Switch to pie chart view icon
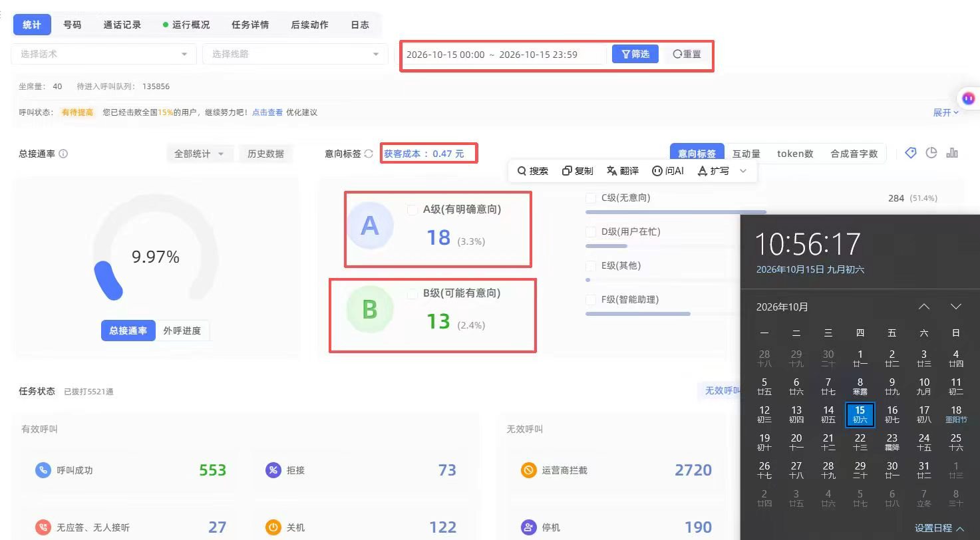 pyautogui.click(x=931, y=153)
